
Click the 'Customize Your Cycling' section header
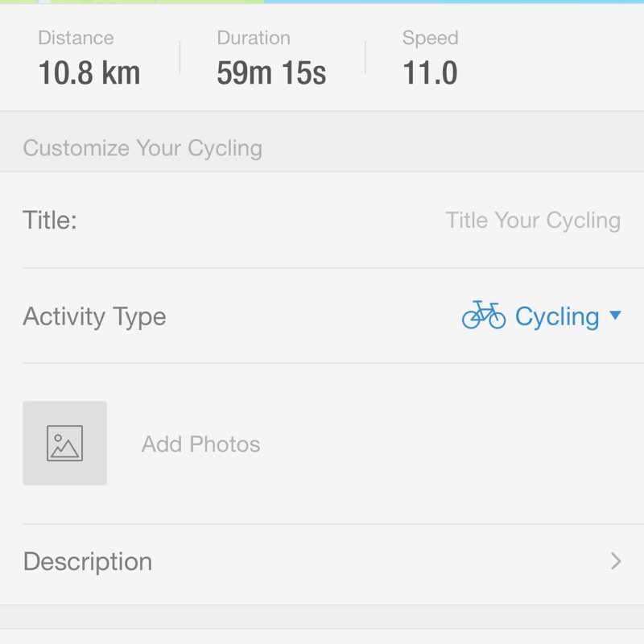click(x=142, y=148)
